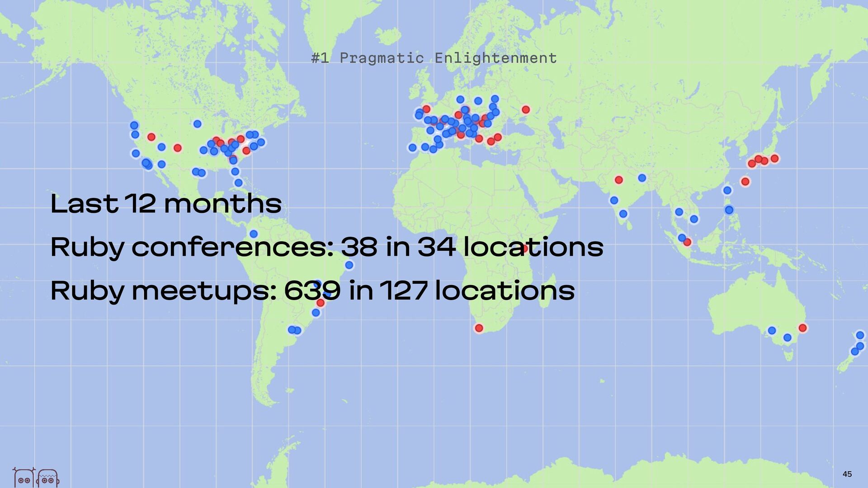868x488 pixels.
Task: Click the red marker in Russia
Action: [x=525, y=110]
